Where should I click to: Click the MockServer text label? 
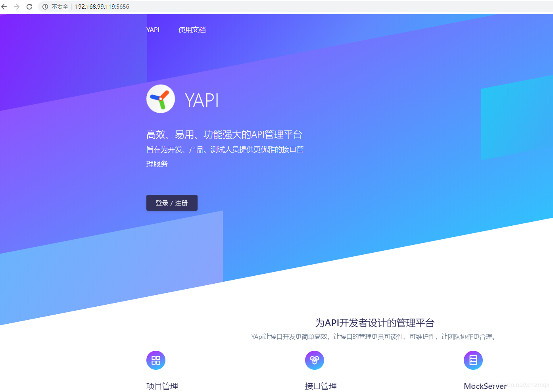(485, 385)
